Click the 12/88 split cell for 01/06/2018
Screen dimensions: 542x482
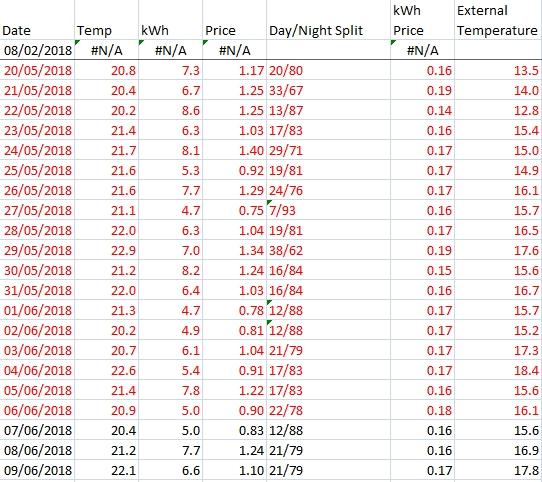(x=328, y=310)
